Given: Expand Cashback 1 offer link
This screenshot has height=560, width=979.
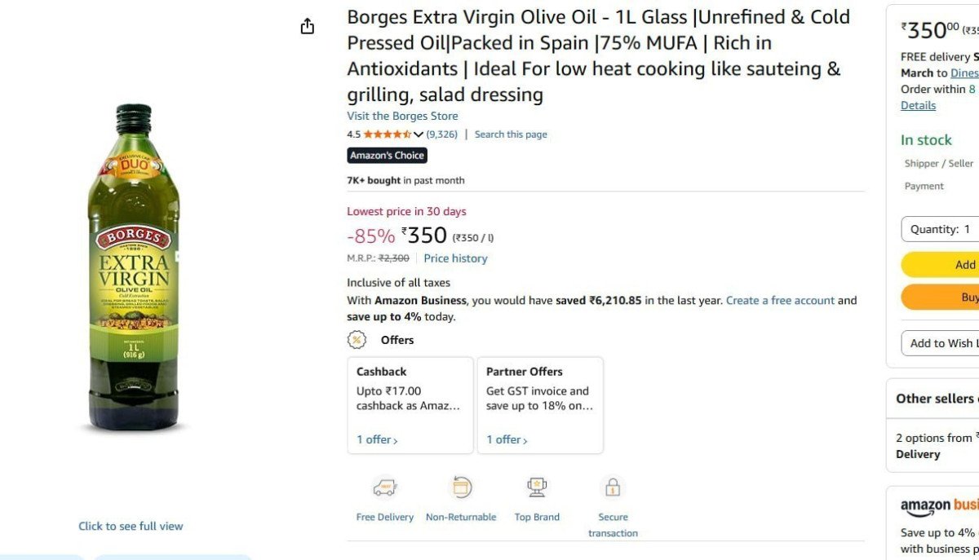Looking at the screenshot, I should [377, 440].
